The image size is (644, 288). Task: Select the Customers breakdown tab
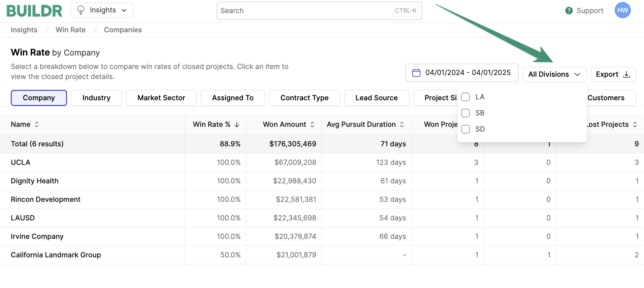(x=610, y=98)
